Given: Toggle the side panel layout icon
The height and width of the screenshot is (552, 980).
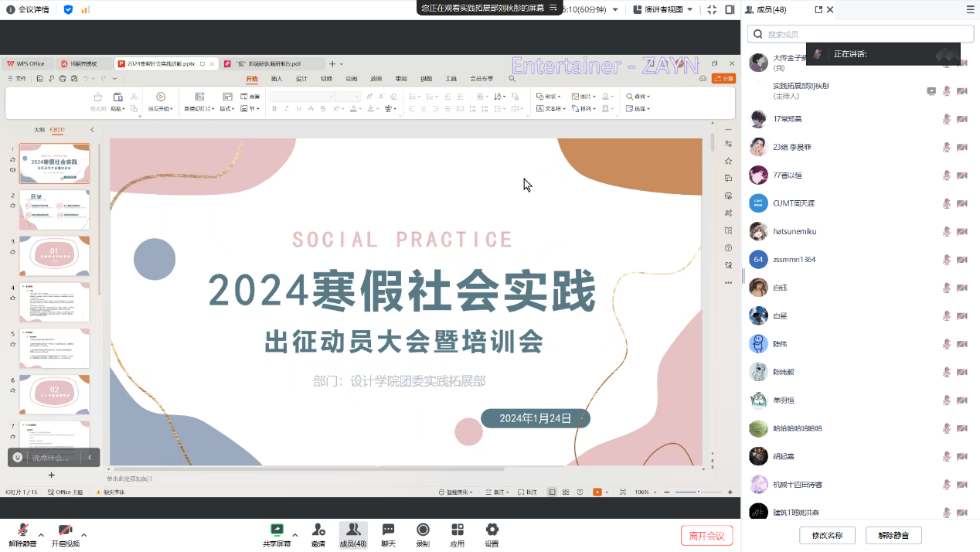Looking at the screenshot, I should pos(730,9).
